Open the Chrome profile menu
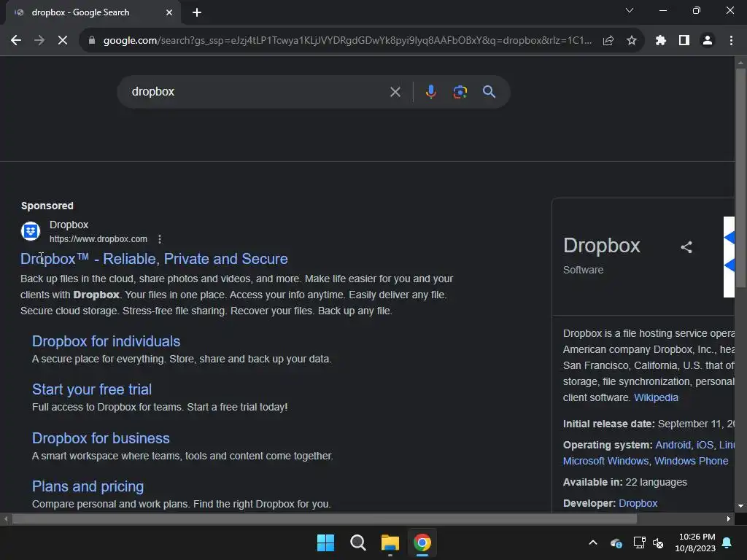The width and height of the screenshot is (747, 560). (x=708, y=41)
